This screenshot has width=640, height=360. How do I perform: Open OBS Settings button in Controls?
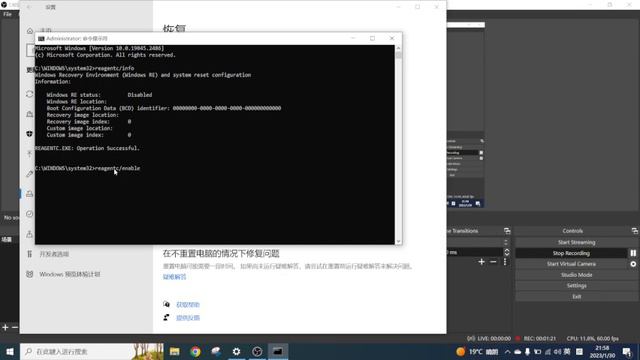pyautogui.click(x=576, y=286)
